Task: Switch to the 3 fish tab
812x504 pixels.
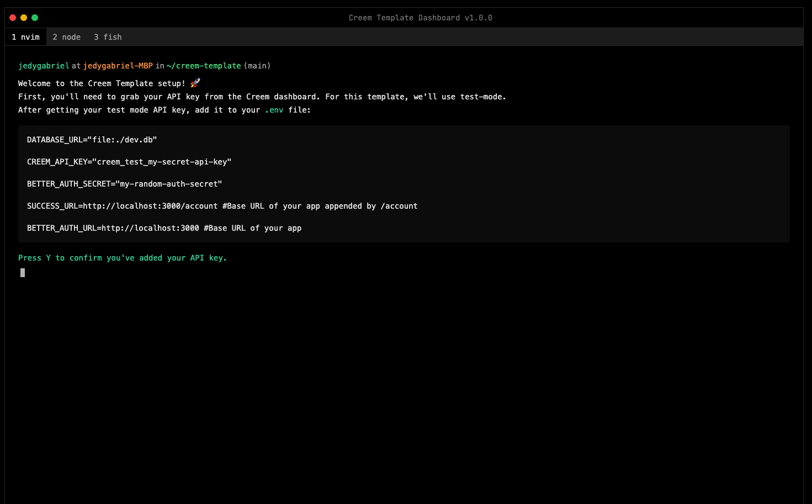Action: tap(108, 37)
